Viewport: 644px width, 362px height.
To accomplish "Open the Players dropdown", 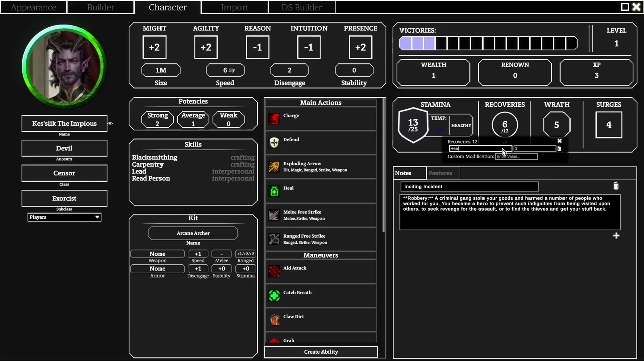I will (64, 217).
